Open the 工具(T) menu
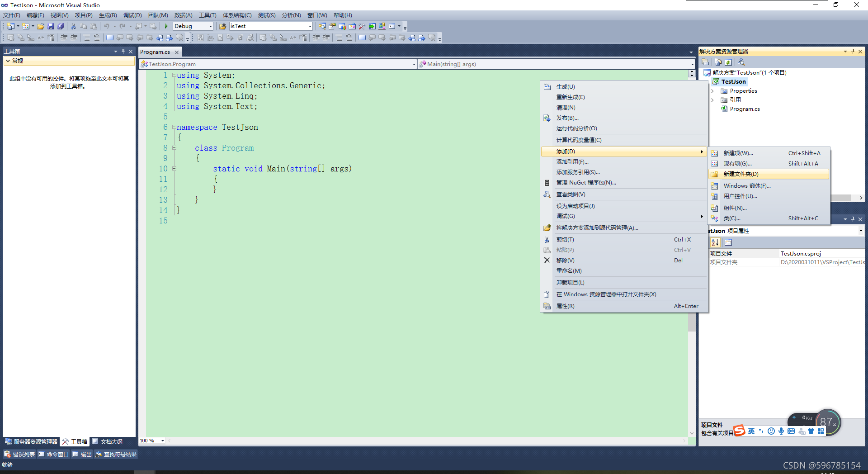 [208, 15]
